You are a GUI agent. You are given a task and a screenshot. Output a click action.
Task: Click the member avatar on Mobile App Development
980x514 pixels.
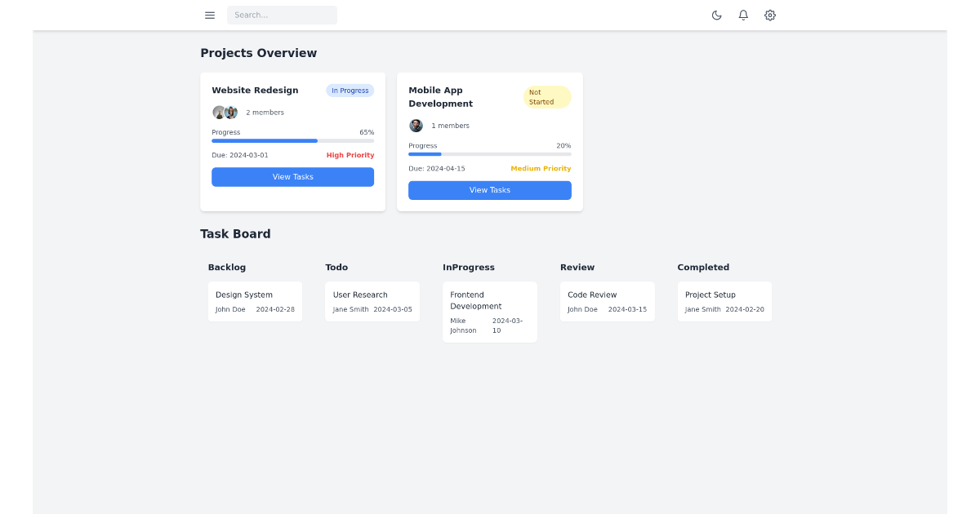[x=416, y=125]
